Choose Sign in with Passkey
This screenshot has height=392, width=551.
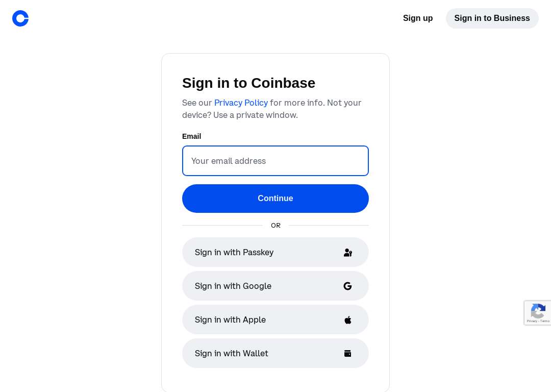(275, 253)
